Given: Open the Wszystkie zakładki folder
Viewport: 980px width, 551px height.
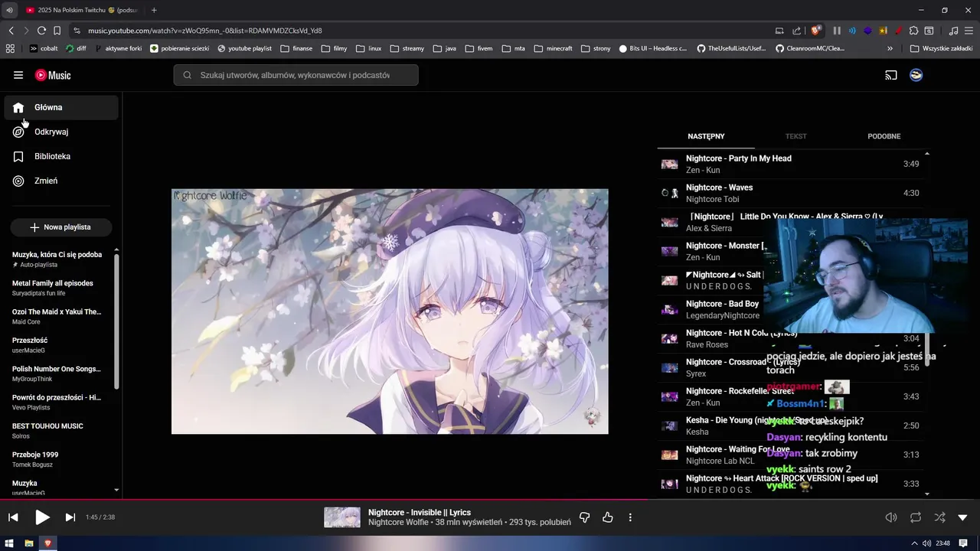Looking at the screenshot, I should tap(942, 48).
